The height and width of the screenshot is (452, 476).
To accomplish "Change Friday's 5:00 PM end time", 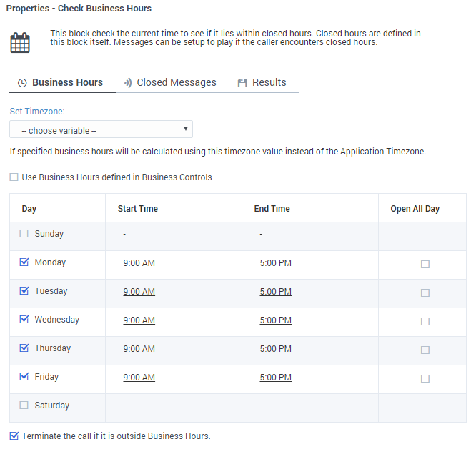I will click(x=275, y=378).
